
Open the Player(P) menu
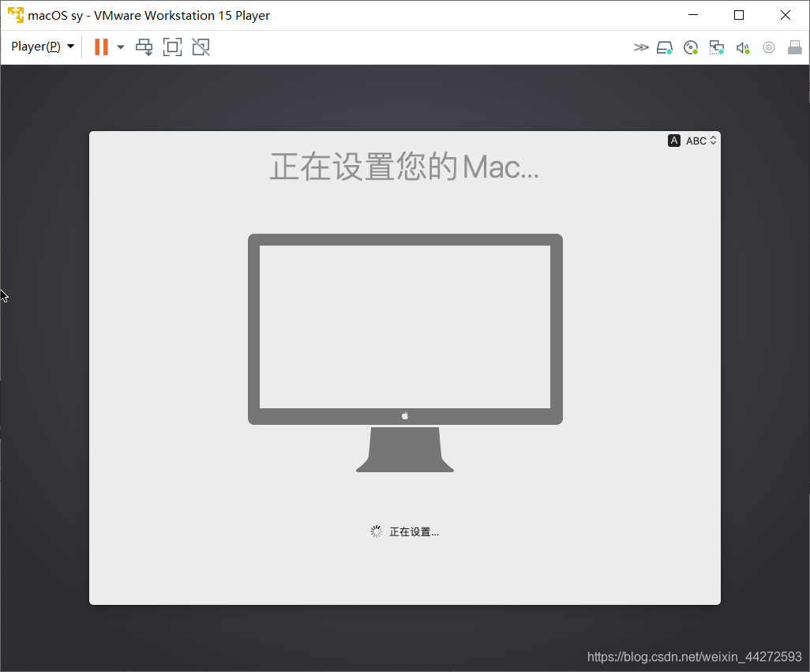pyautogui.click(x=42, y=47)
